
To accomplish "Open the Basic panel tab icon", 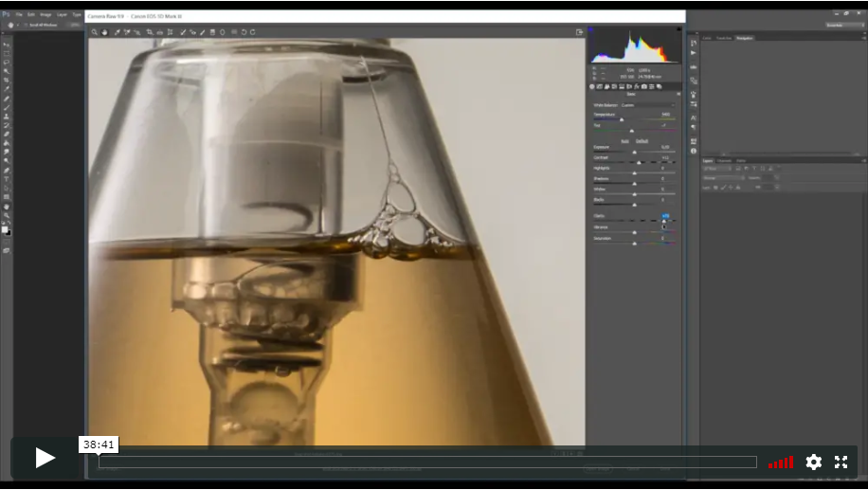I will tap(591, 86).
